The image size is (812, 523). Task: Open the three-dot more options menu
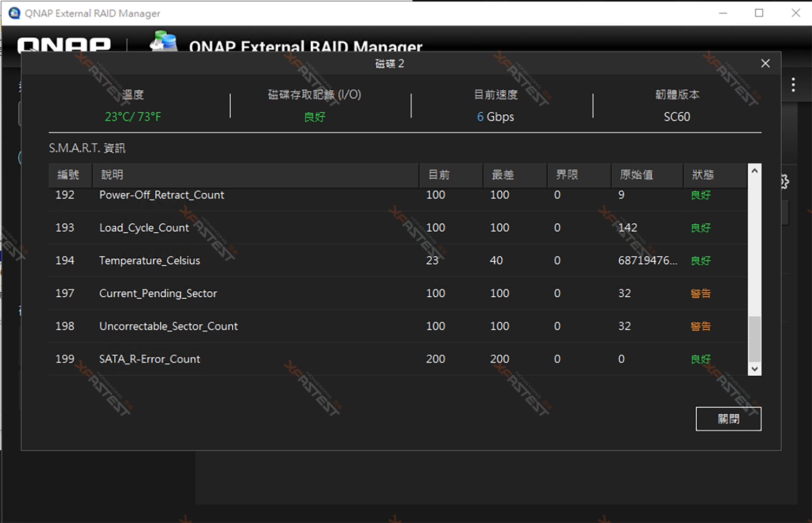pyautogui.click(x=793, y=84)
